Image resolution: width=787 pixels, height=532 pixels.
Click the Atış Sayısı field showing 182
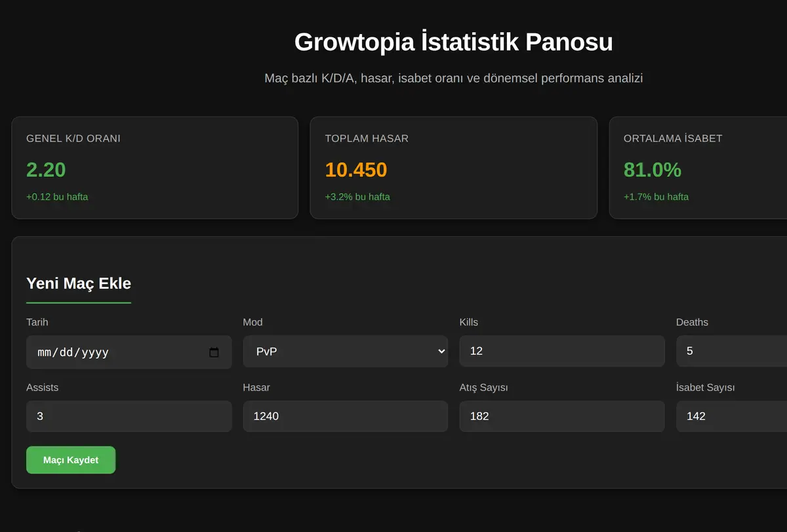coord(562,416)
